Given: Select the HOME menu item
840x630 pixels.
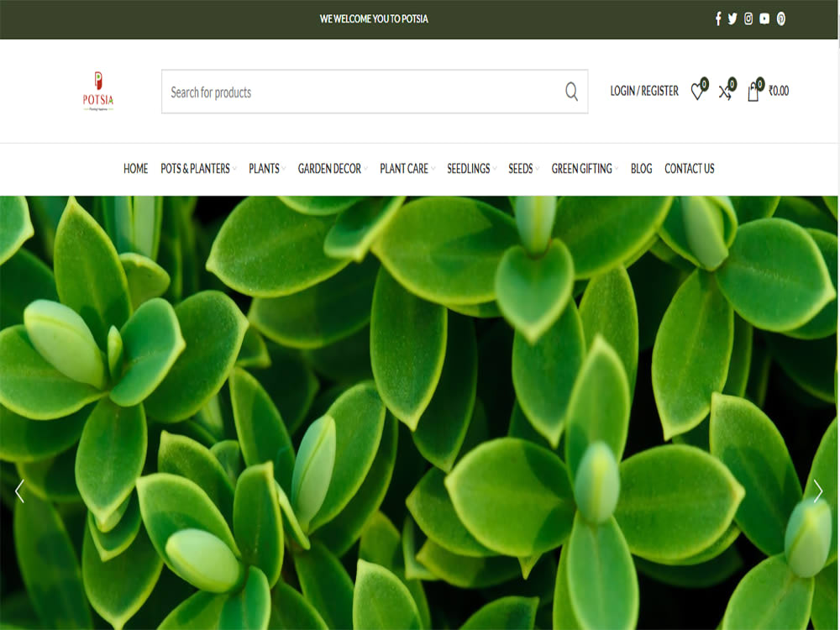Looking at the screenshot, I should click(135, 168).
